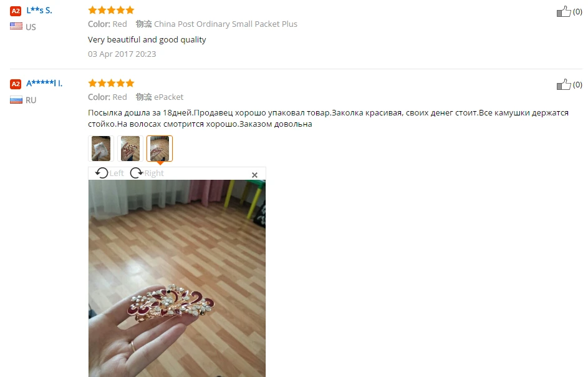Click helpful count (0) on first review
Viewport: 588px width, 377px height.
577,12
